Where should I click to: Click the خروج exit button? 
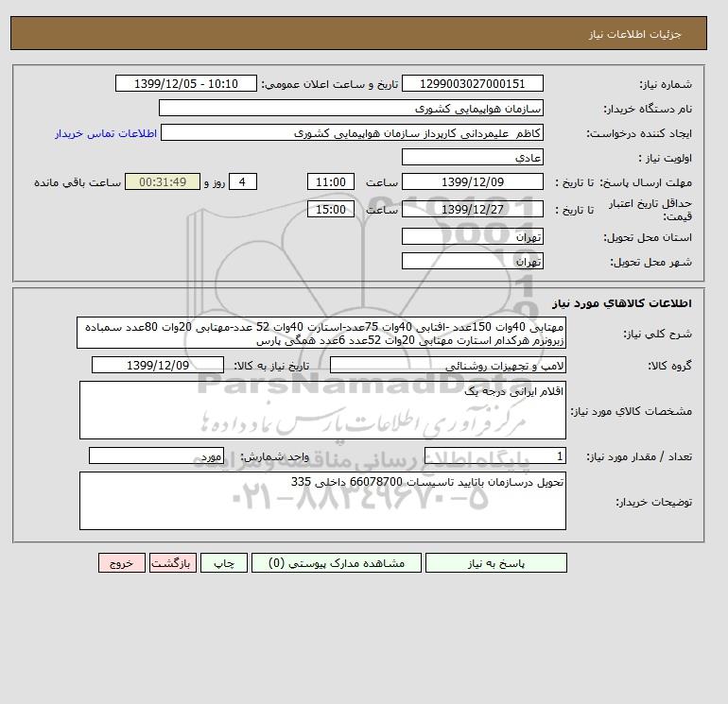(122, 563)
